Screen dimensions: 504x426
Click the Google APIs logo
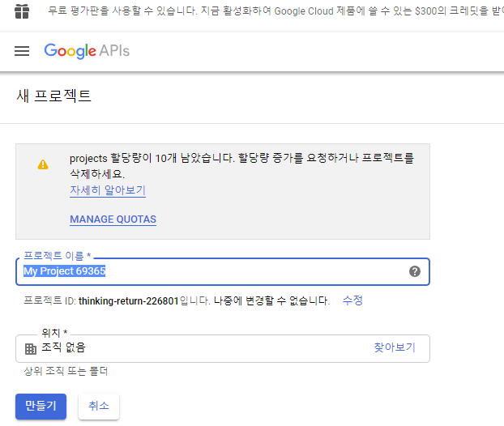[87, 51]
